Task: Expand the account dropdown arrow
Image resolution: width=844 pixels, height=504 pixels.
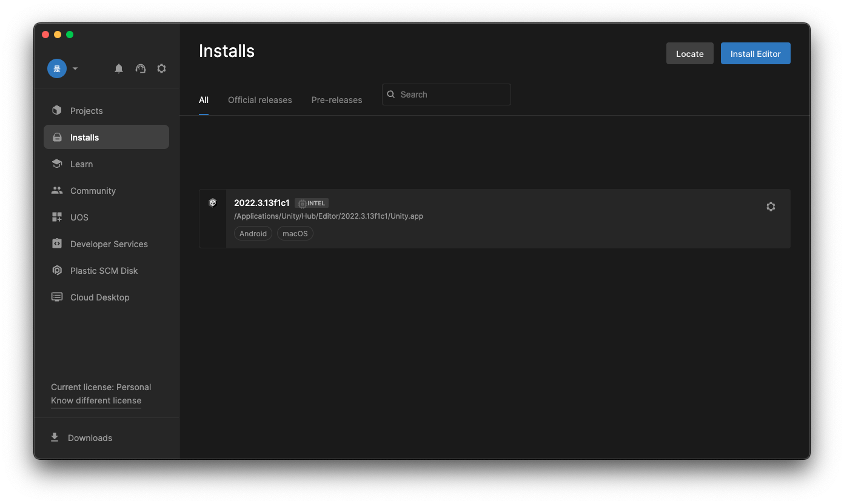Action: (75, 68)
